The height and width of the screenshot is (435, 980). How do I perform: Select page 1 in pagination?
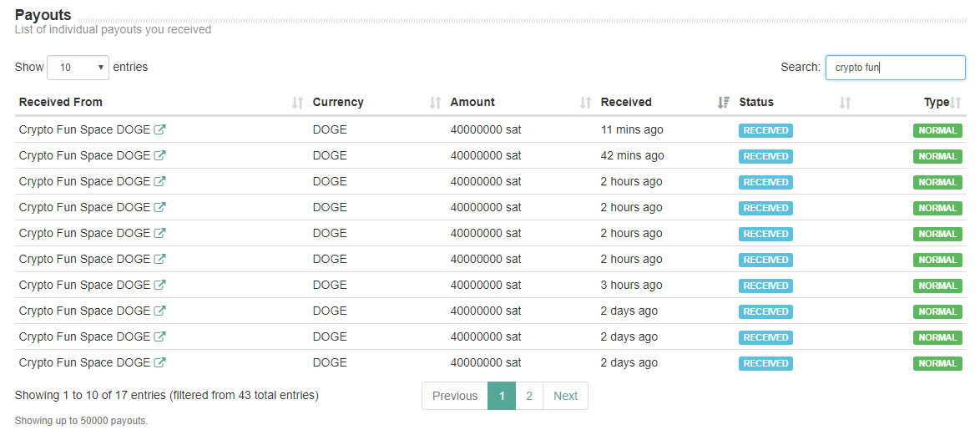click(502, 397)
